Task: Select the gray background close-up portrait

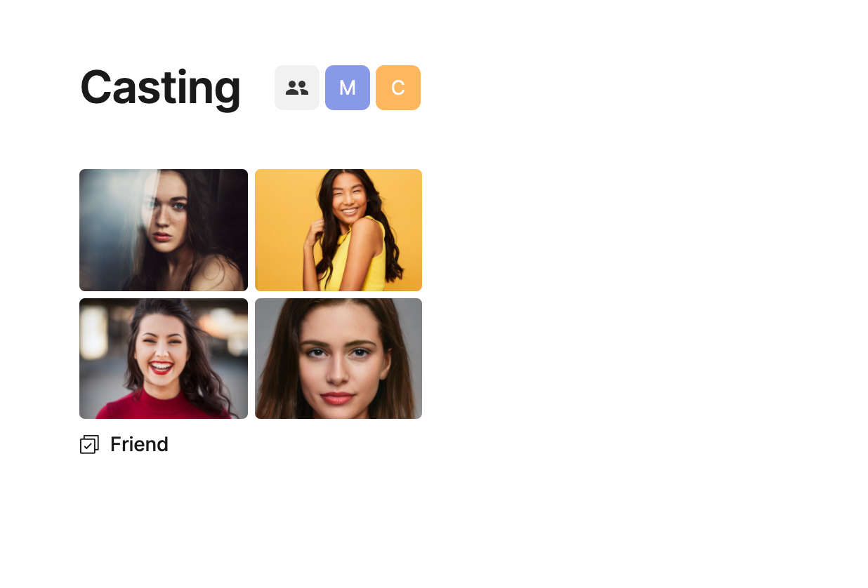Action: (338, 359)
